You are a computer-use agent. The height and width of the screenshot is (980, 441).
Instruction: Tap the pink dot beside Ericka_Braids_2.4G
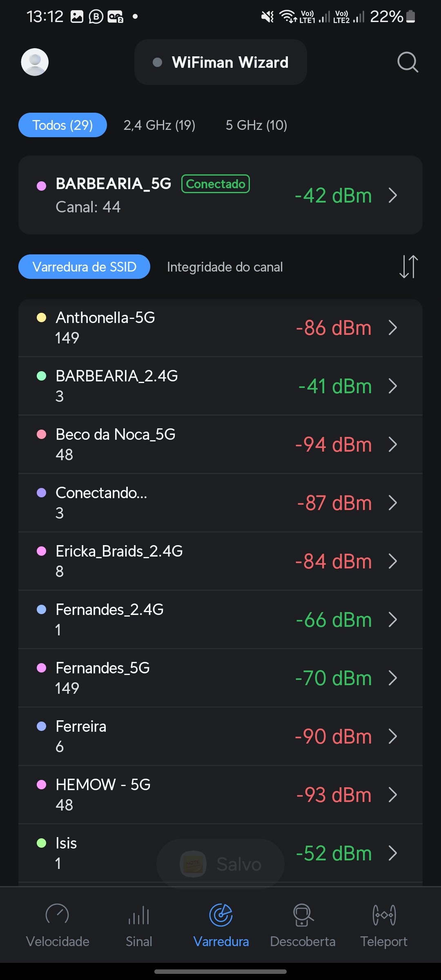(x=41, y=551)
